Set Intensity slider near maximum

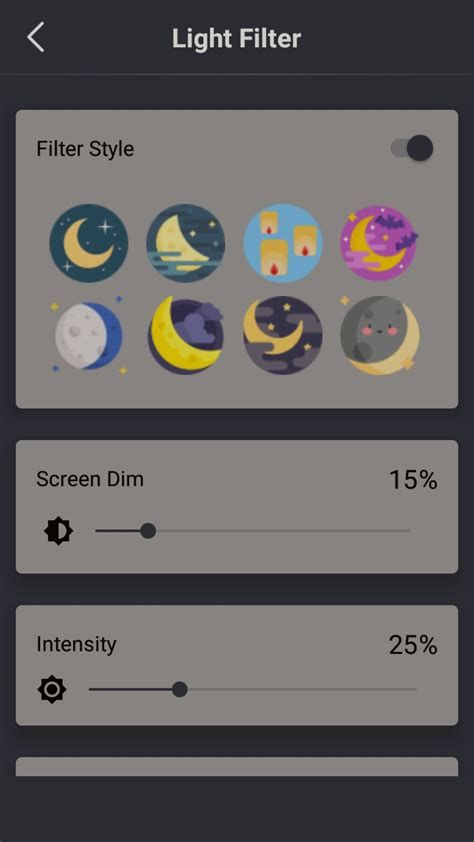pyautogui.click(x=407, y=689)
